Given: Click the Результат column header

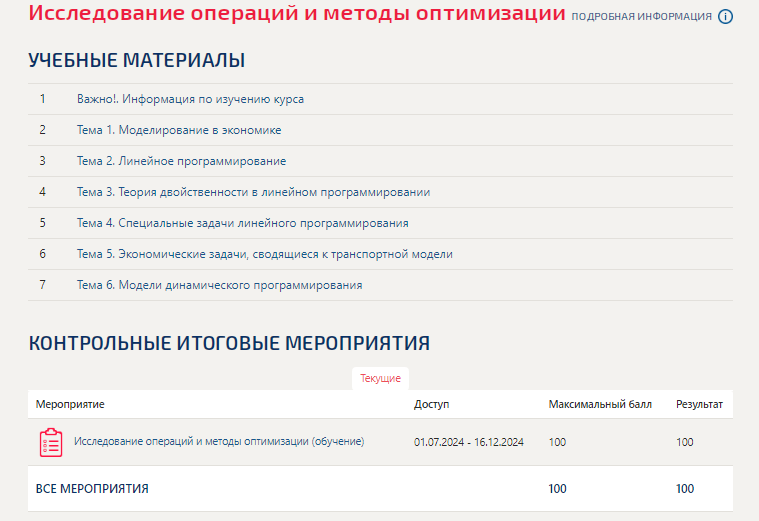Looking at the screenshot, I should click(699, 404).
